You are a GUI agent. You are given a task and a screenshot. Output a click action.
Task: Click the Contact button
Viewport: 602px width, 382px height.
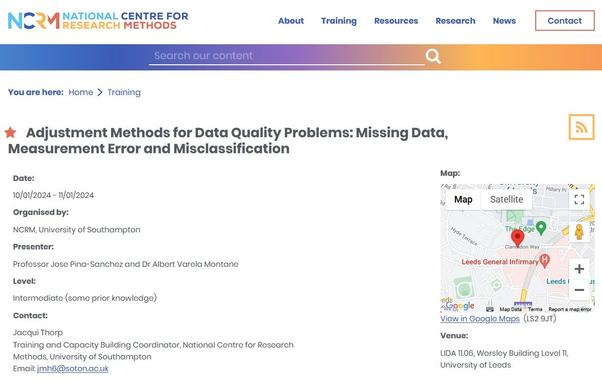(564, 21)
